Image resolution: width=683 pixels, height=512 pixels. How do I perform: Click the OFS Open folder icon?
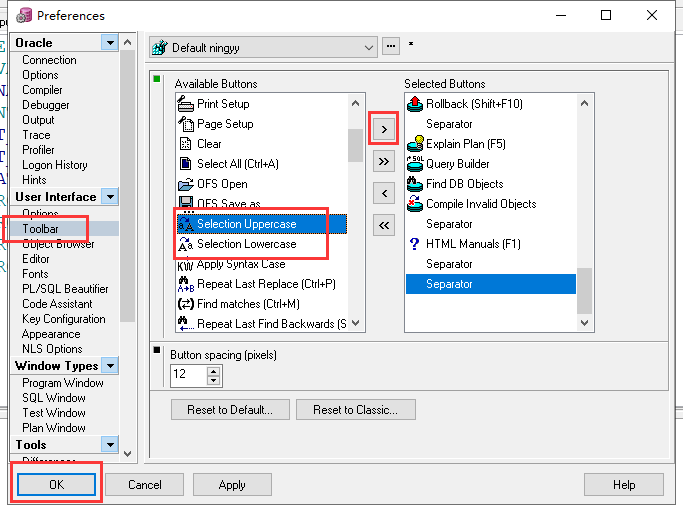point(186,184)
